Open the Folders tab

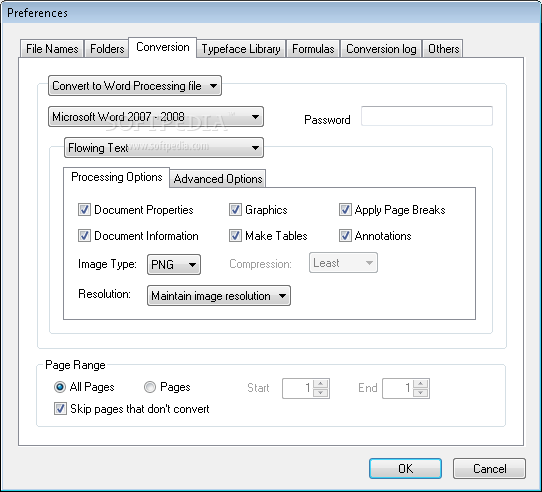(107, 48)
